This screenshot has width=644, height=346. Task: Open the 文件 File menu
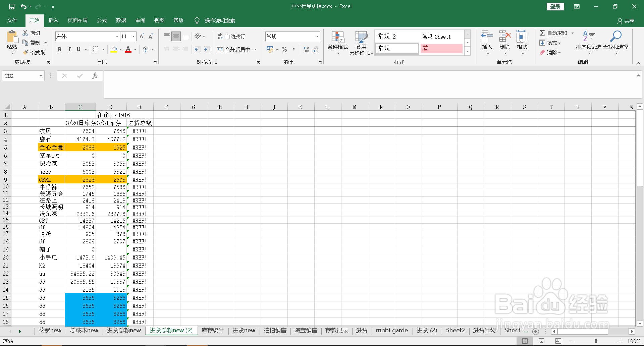click(x=12, y=20)
